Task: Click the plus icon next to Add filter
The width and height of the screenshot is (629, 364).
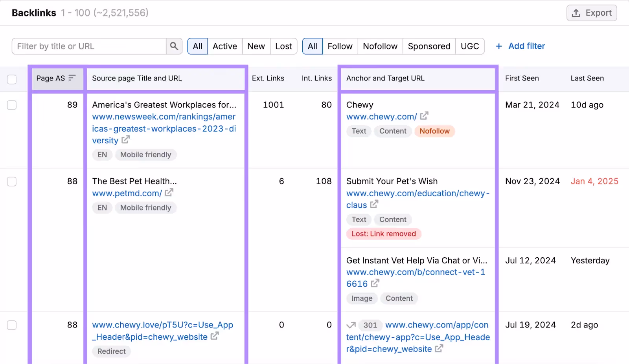Action: pyautogui.click(x=498, y=46)
